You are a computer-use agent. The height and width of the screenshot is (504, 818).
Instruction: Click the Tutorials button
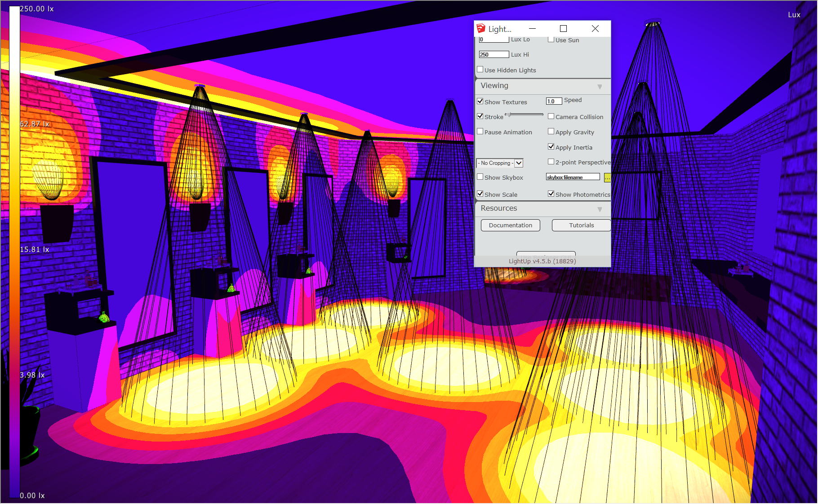(581, 225)
